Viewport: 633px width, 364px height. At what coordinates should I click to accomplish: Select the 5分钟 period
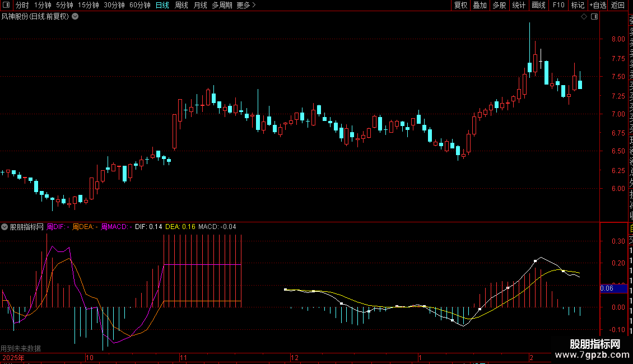click(64, 5)
